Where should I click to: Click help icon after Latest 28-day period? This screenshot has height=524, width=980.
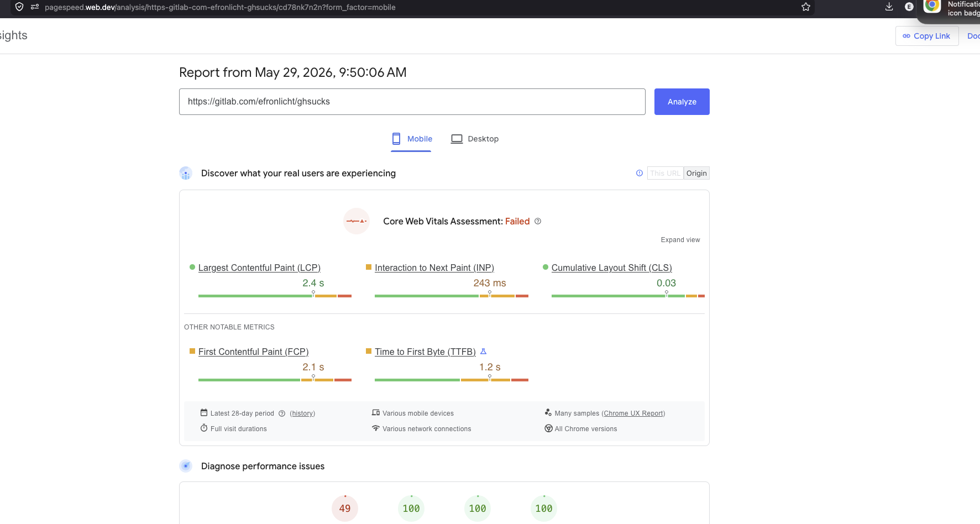coord(282,413)
